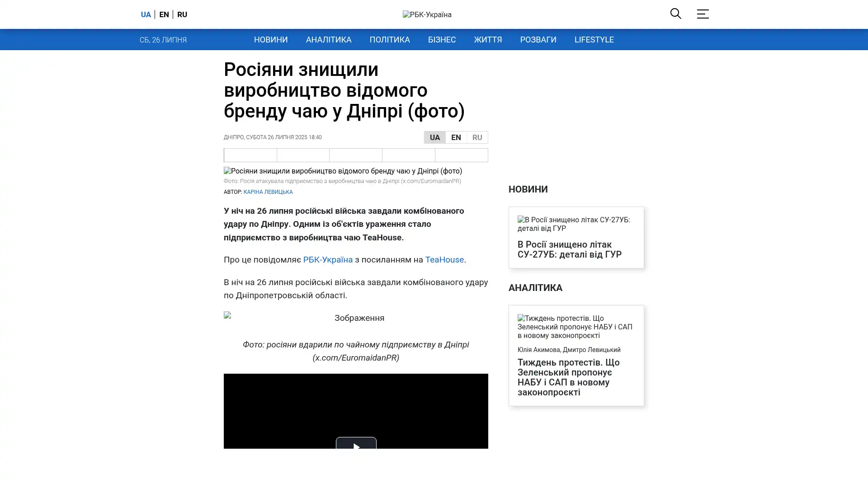Switch article language to EN

coord(456,137)
